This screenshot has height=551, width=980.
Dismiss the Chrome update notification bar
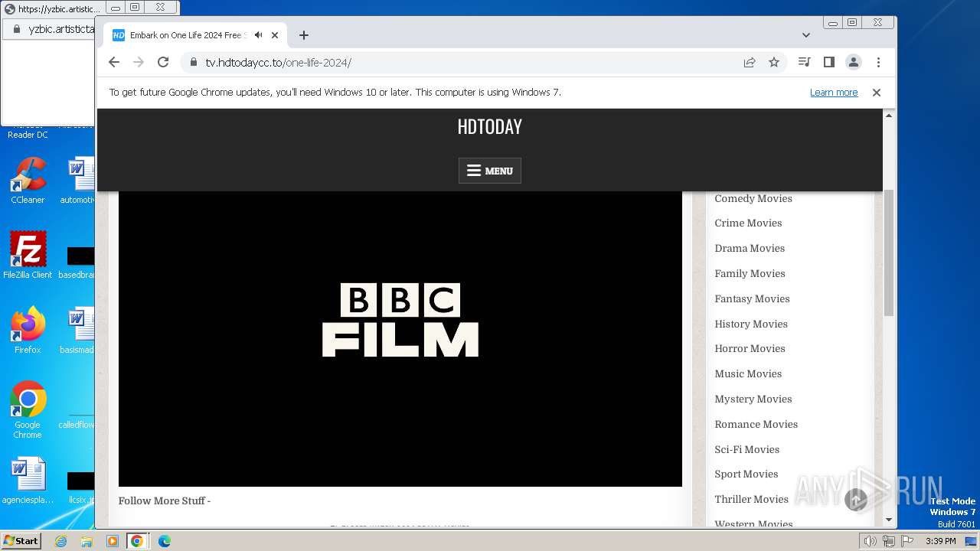[x=877, y=93]
